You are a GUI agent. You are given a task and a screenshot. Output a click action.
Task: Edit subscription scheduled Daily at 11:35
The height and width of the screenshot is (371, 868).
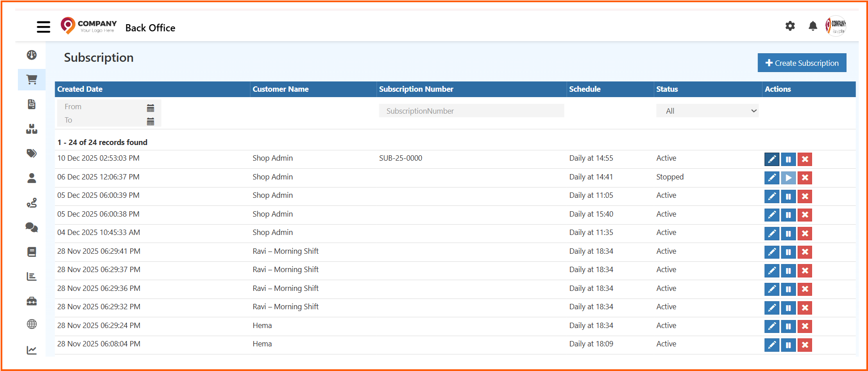(x=772, y=234)
